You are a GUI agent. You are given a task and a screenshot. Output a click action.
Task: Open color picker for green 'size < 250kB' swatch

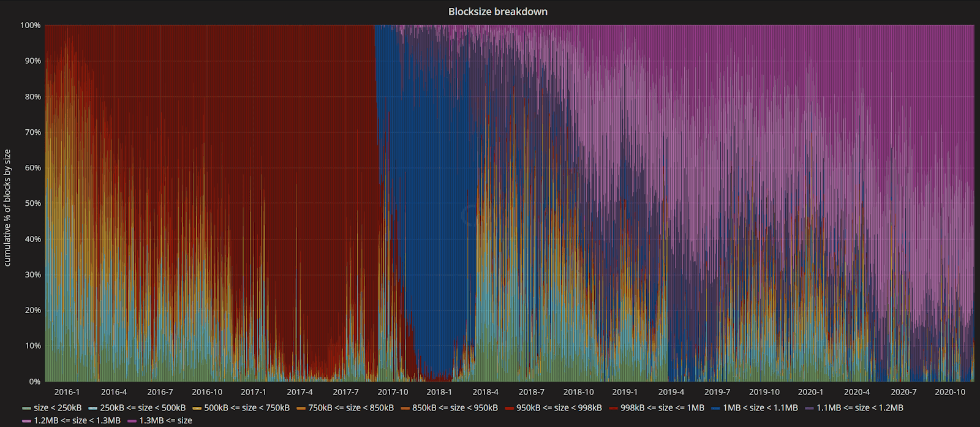pyautogui.click(x=26, y=409)
